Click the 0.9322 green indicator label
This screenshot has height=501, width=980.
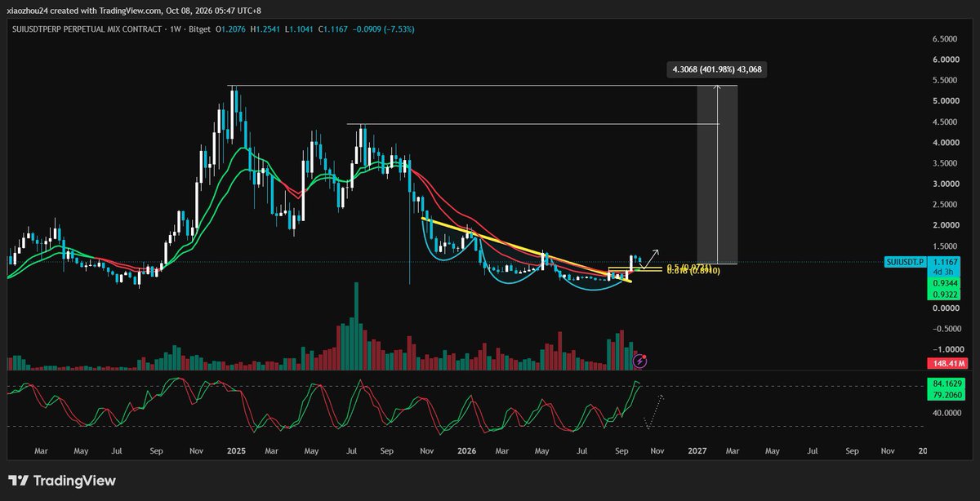946,294
